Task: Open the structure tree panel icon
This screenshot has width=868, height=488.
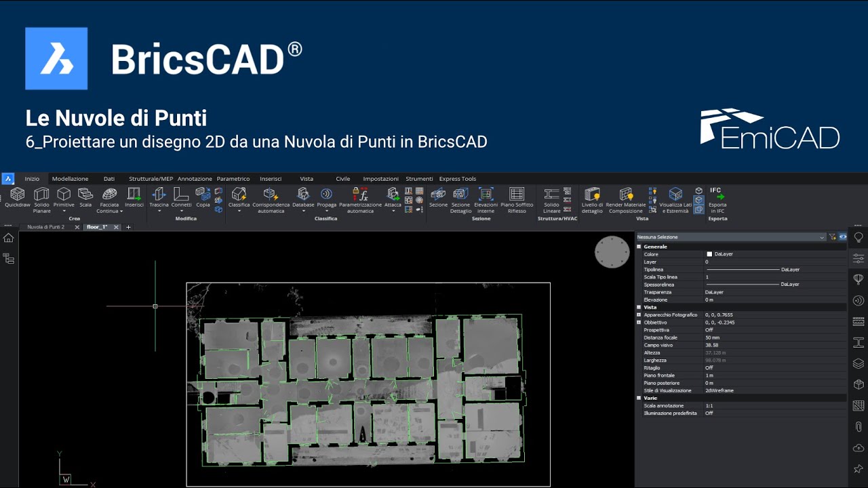Action: click(x=8, y=258)
